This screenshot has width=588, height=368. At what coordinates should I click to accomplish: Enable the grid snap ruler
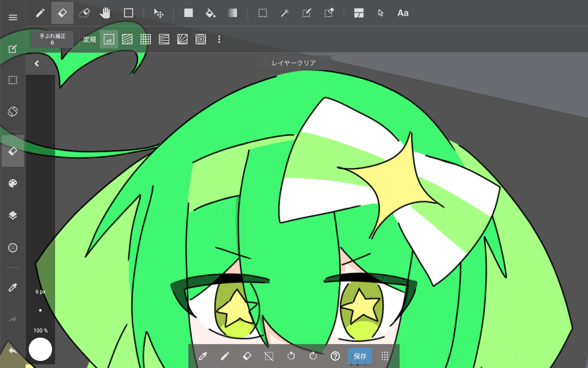pos(145,40)
